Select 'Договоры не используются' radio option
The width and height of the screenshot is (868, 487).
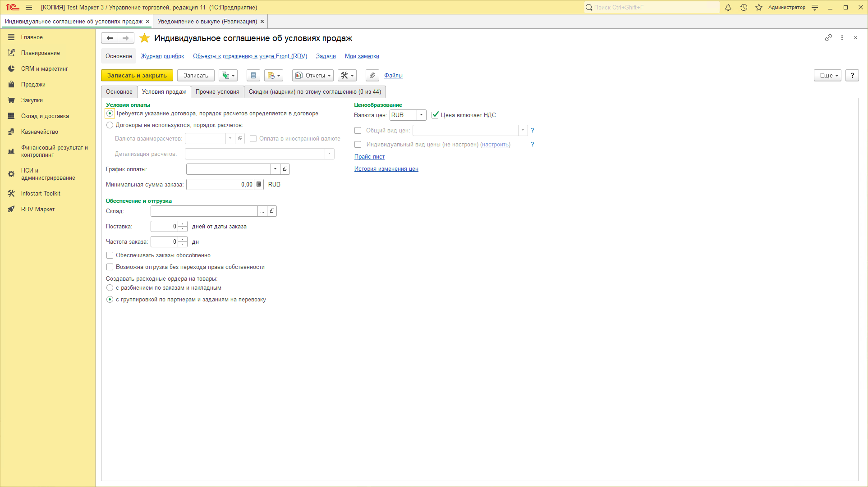click(110, 125)
